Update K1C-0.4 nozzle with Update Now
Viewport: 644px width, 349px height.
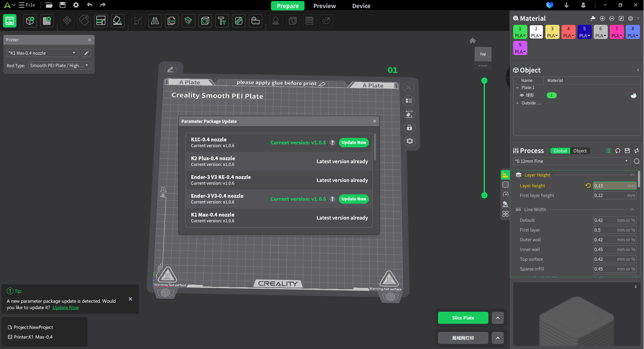354,143
